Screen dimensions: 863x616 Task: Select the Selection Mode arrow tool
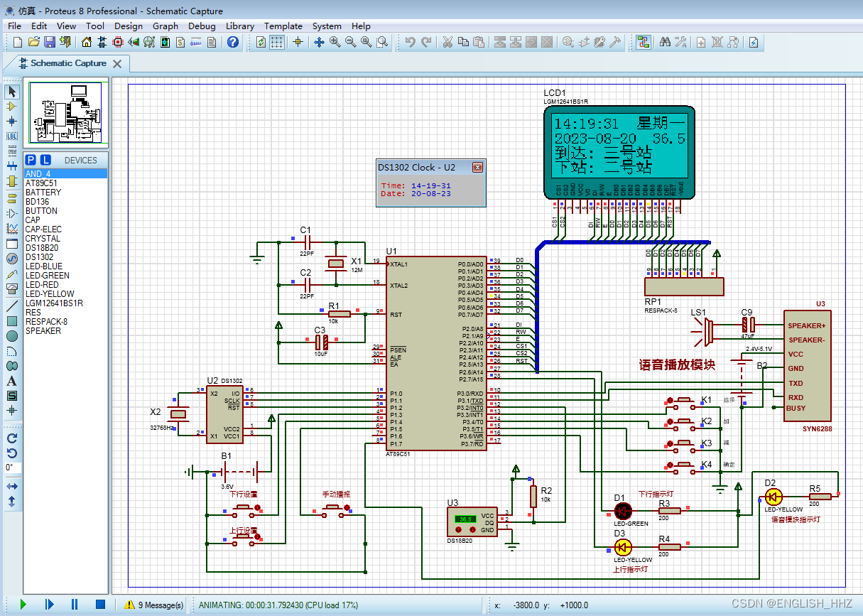[11, 92]
